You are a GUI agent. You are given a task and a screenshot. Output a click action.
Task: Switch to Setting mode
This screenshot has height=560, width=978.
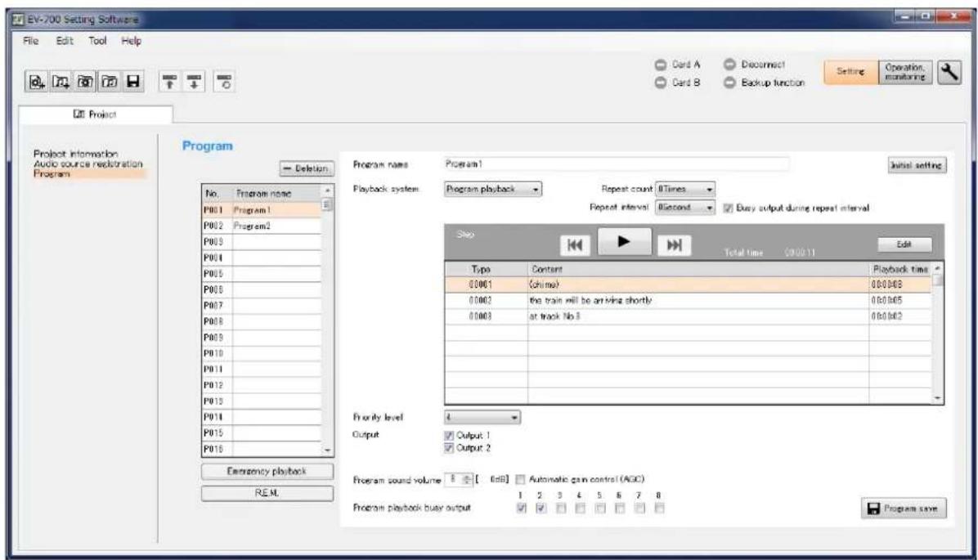tap(850, 72)
